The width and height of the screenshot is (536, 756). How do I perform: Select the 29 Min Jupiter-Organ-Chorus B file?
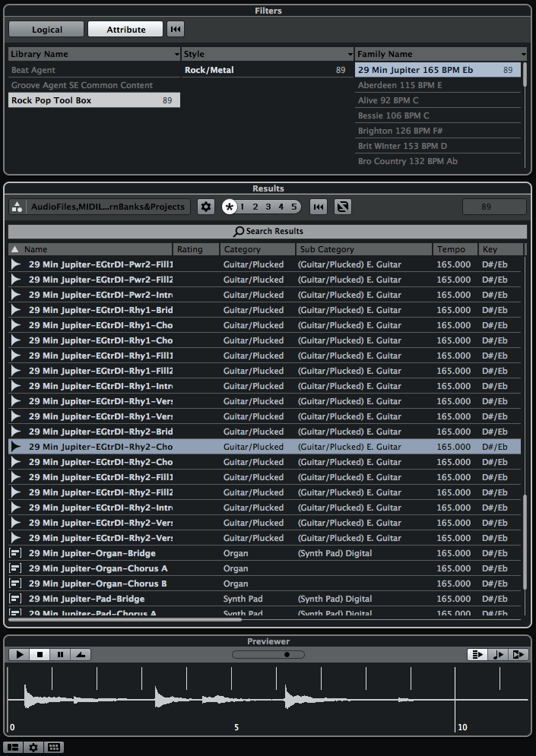265,584
